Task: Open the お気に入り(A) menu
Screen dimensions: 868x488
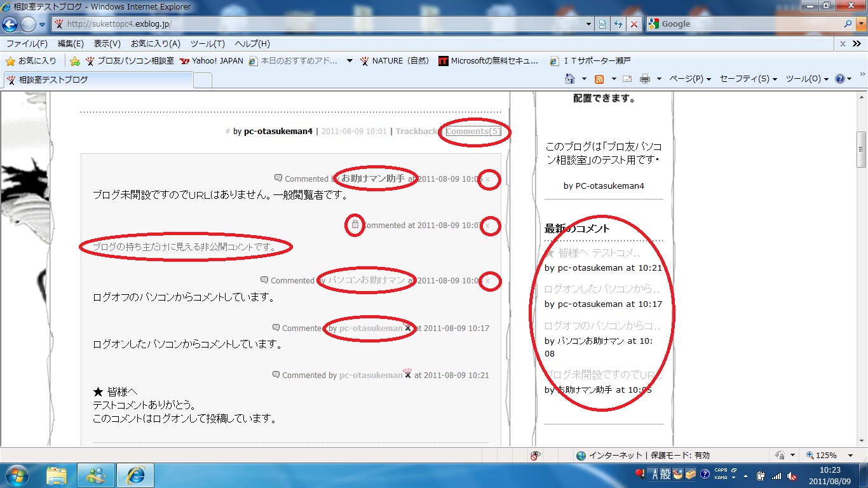Action: 155,44
